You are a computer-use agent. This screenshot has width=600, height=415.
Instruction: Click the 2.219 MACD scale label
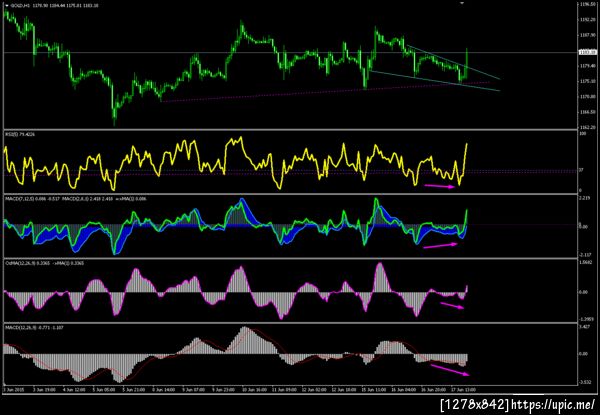584,198
